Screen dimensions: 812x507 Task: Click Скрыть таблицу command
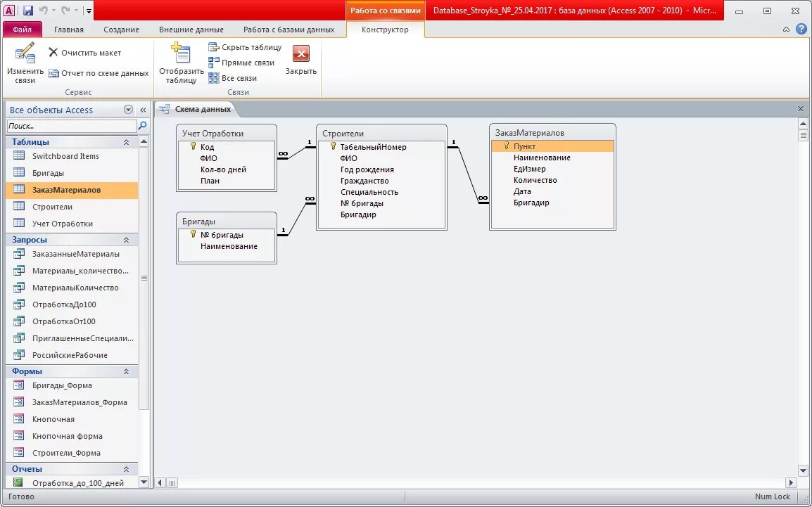(x=245, y=47)
